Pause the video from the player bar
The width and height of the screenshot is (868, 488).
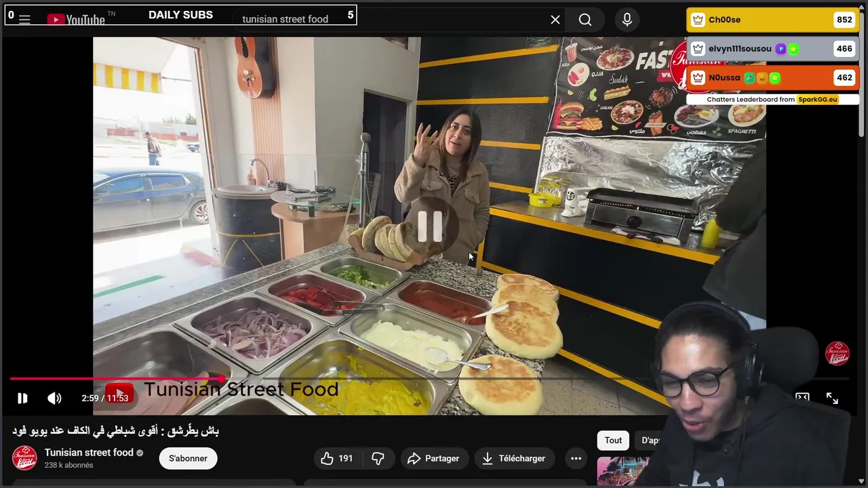[22, 398]
